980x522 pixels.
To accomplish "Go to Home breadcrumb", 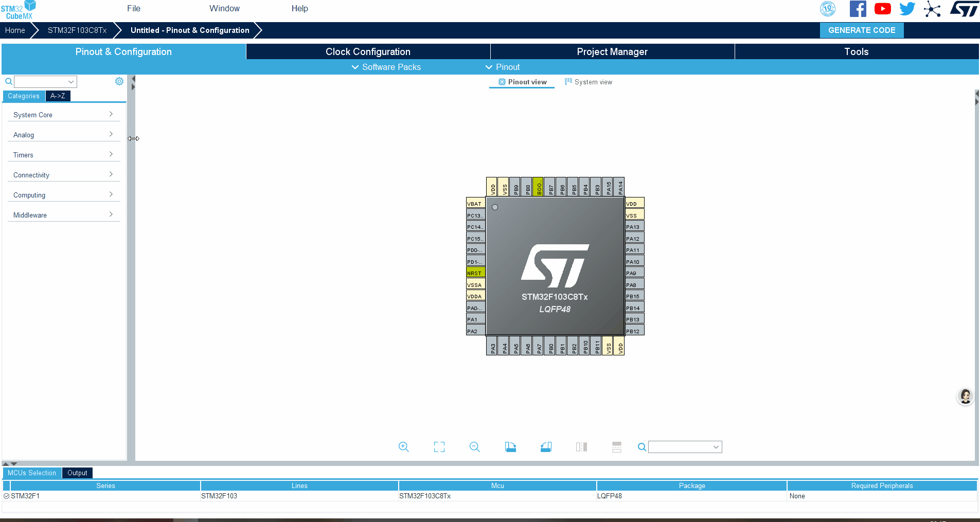I will [x=15, y=30].
